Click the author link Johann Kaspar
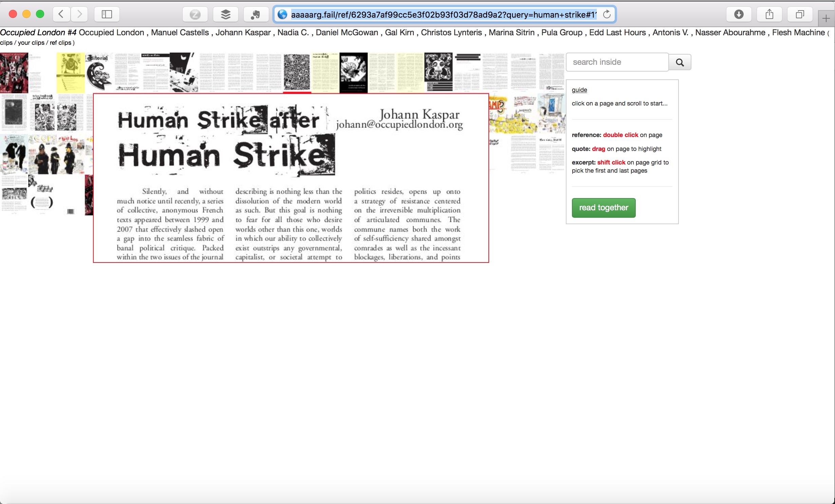The image size is (835, 504). pos(243,33)
